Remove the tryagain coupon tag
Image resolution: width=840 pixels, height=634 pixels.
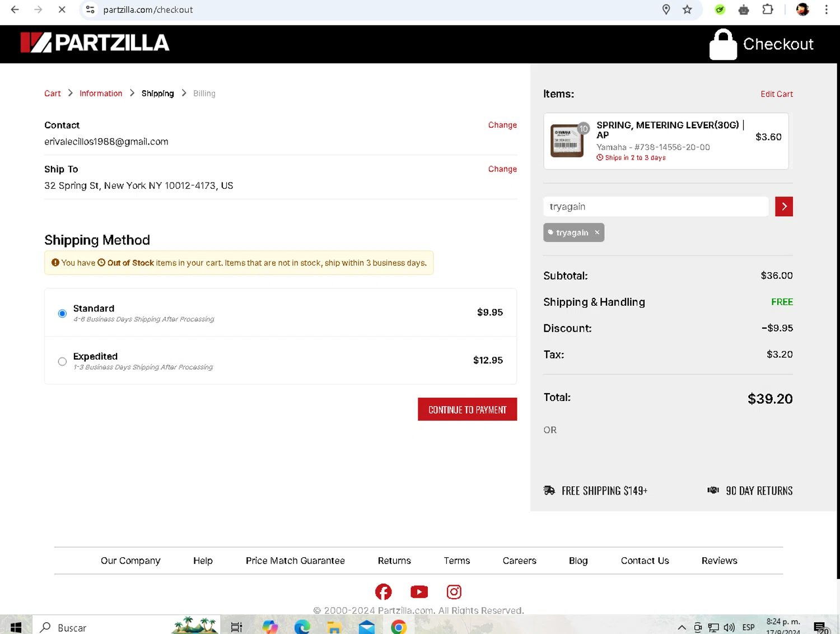[x=597, y=232]
